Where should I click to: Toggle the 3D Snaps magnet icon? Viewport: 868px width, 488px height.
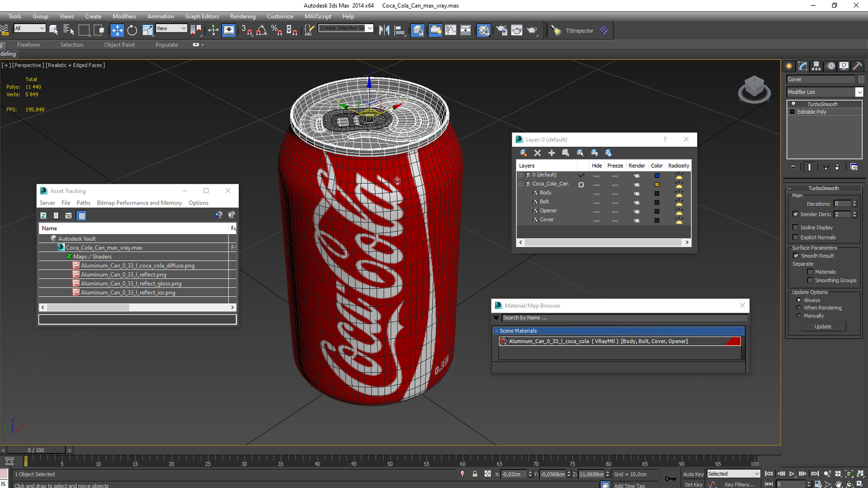click(x=246, y=30)
